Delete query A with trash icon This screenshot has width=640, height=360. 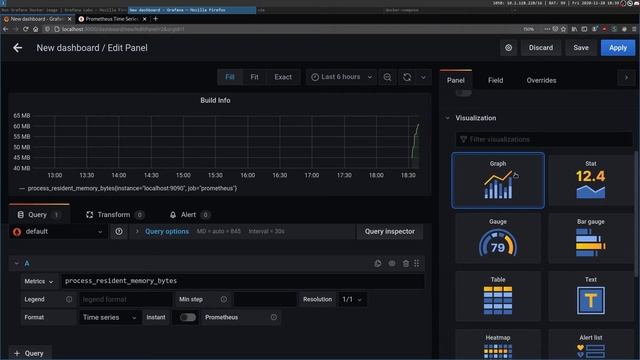tap(406, 264)
